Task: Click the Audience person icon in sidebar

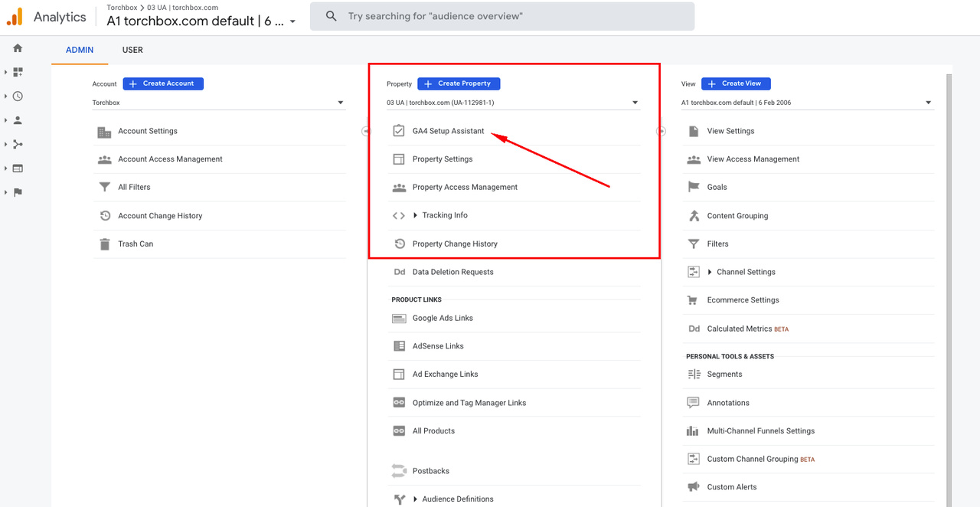Action: pyautogui.click(x=18, y=120)
